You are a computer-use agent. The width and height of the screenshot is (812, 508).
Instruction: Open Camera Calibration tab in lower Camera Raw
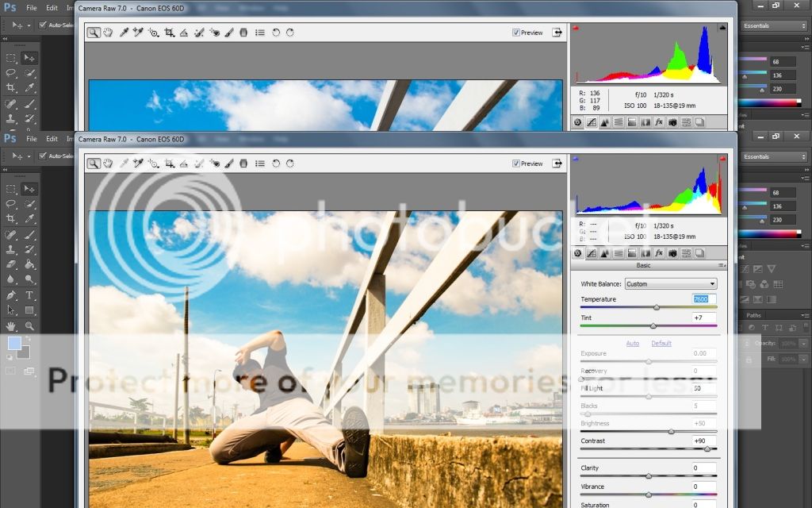[672, 253]
